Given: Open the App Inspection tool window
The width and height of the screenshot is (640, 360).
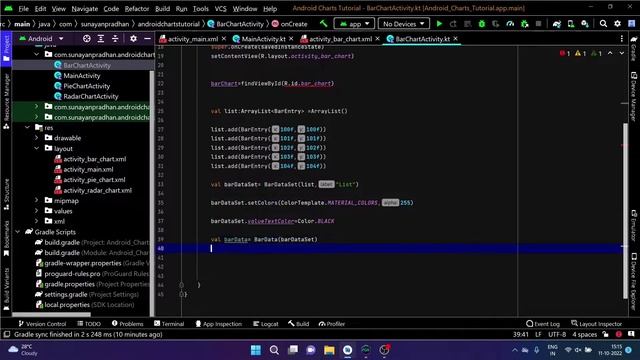Looking at the screenshot, I should [218, 324].
